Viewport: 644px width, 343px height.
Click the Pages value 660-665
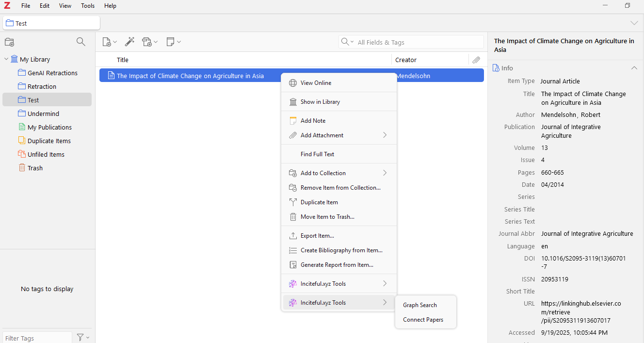(x=552, y=173)
